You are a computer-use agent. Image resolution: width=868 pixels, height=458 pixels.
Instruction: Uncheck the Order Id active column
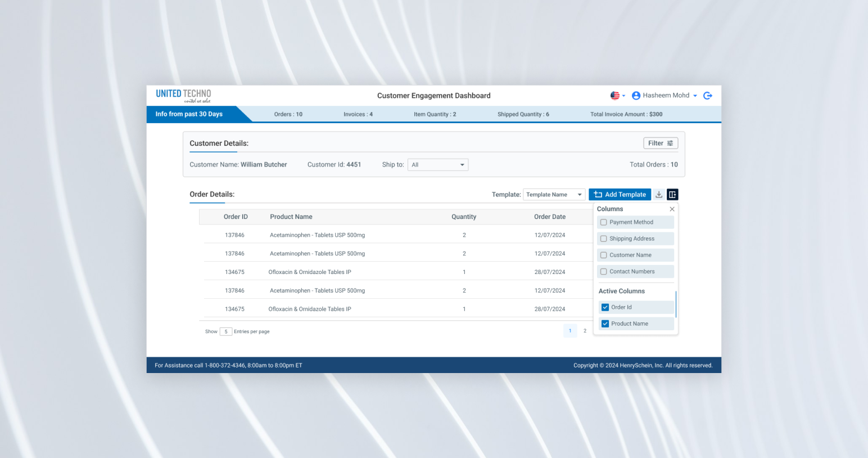(605, 307)
